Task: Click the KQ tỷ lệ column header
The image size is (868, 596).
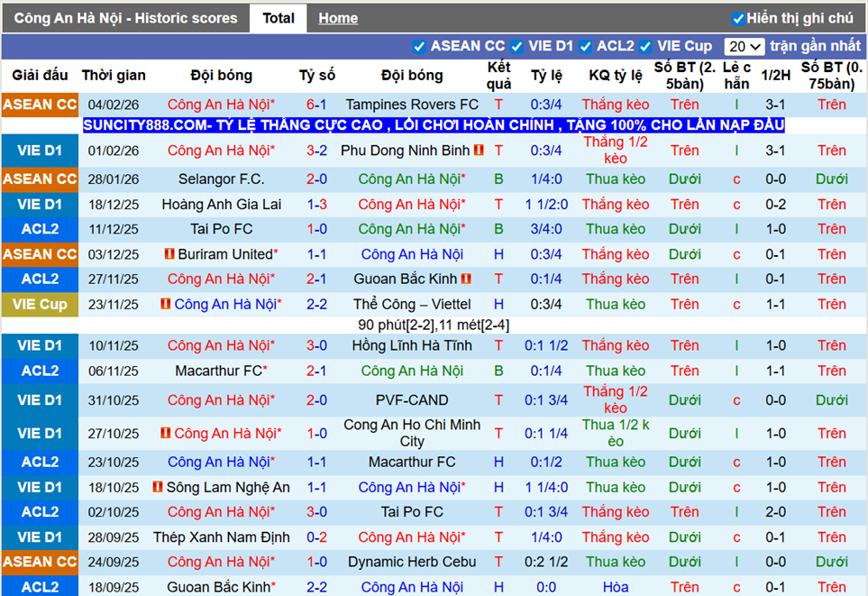Action: pyautogui.click(x=616, y=76)
